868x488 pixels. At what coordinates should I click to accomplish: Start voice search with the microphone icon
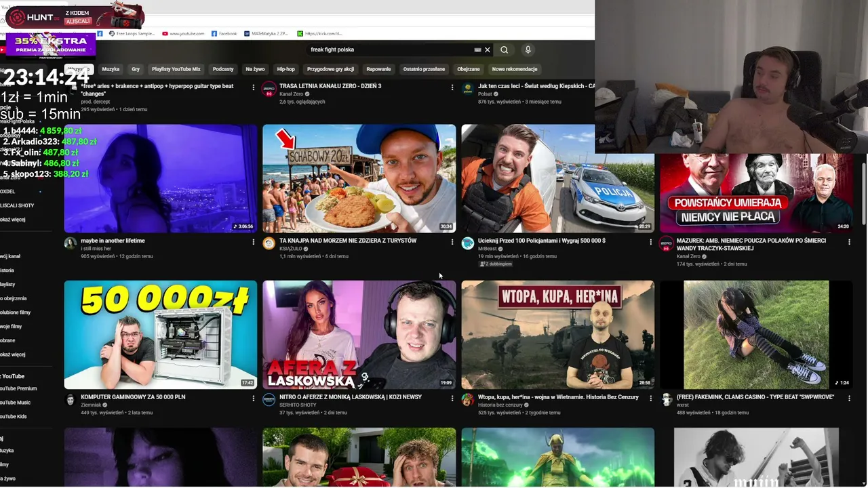[x=528, y=49]
